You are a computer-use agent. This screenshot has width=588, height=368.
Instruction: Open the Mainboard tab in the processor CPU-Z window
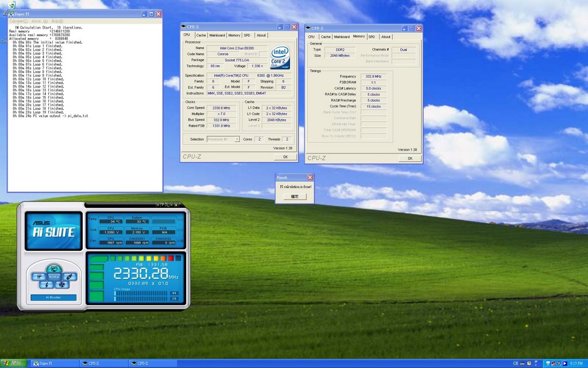217,35
